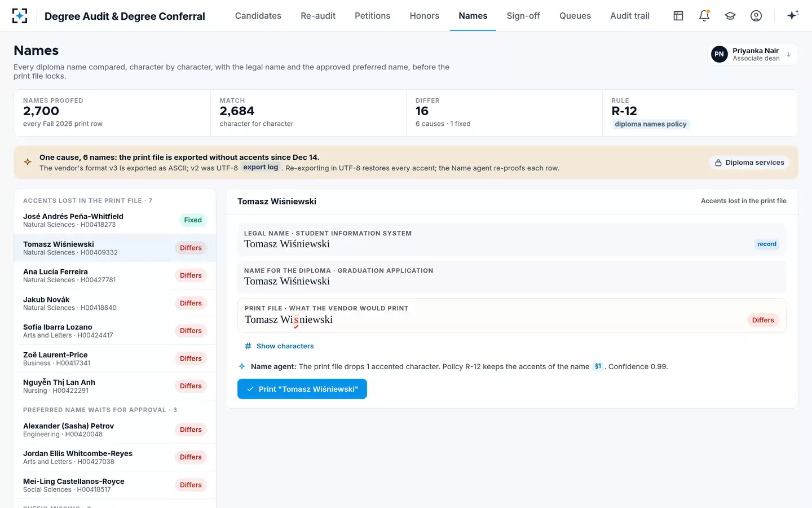
Task: Click the app logo icon
Action: click(20, 16)
